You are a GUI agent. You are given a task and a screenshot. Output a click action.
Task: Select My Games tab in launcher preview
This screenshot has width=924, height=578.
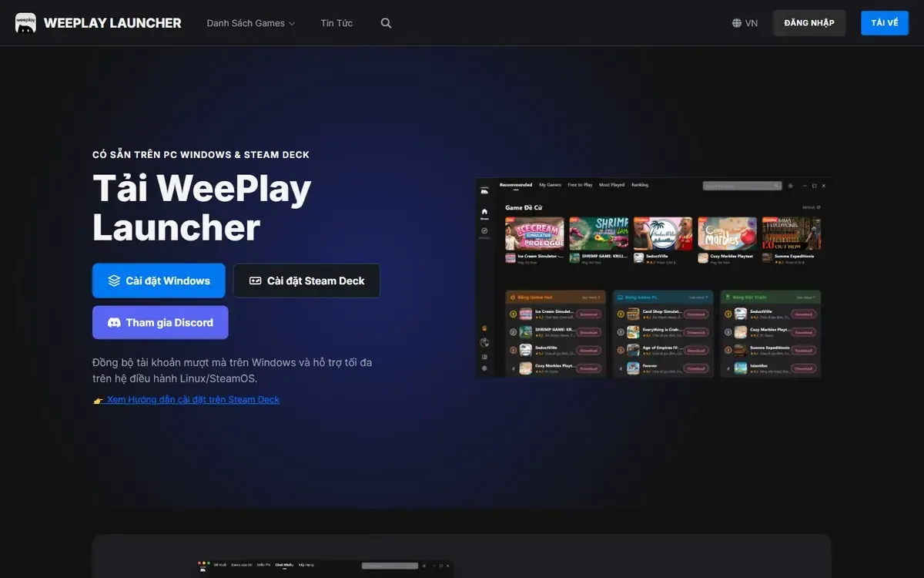pyautogui.click(x=550, y=185)
